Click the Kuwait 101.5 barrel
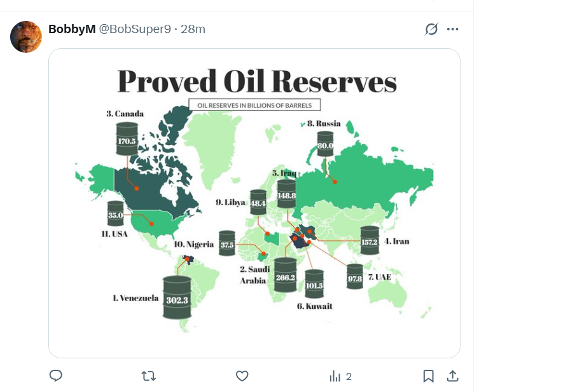The image size is (582, 392). point(314,283)
